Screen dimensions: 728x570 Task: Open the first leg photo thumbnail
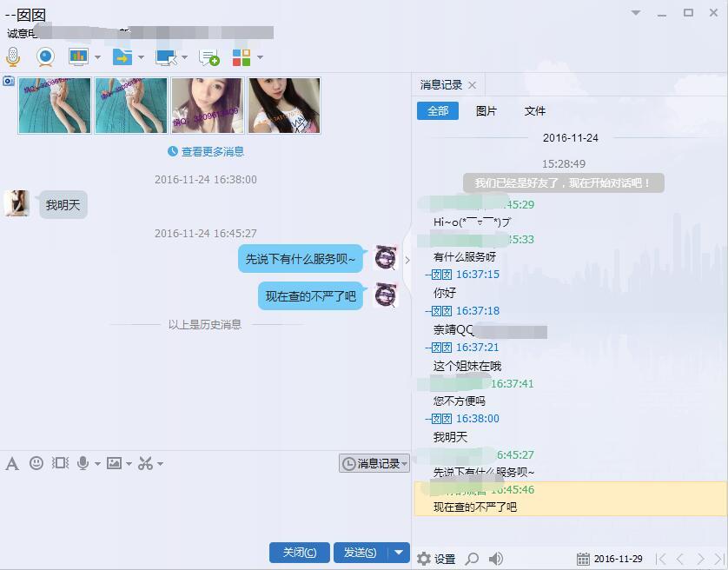tap(55, 105)
